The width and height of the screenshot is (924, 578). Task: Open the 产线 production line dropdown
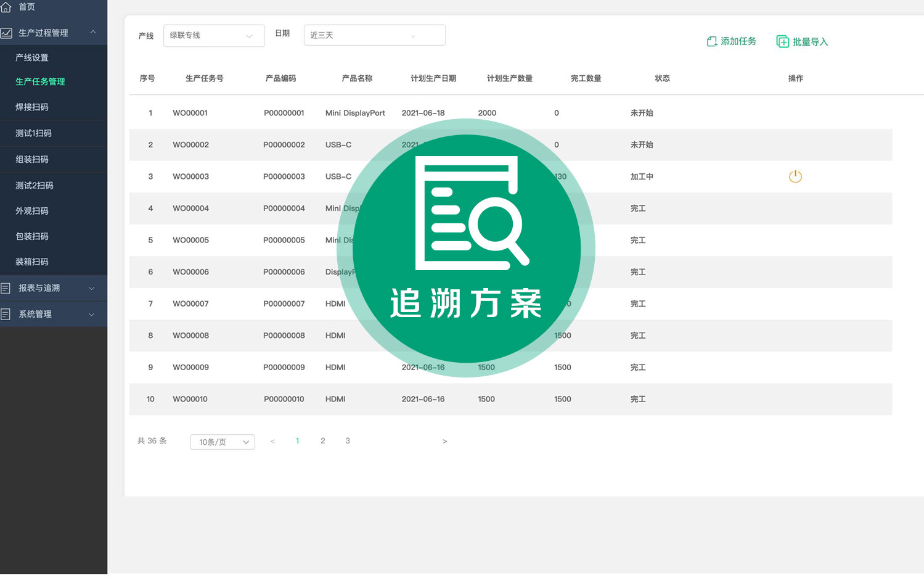coord(213,35)
